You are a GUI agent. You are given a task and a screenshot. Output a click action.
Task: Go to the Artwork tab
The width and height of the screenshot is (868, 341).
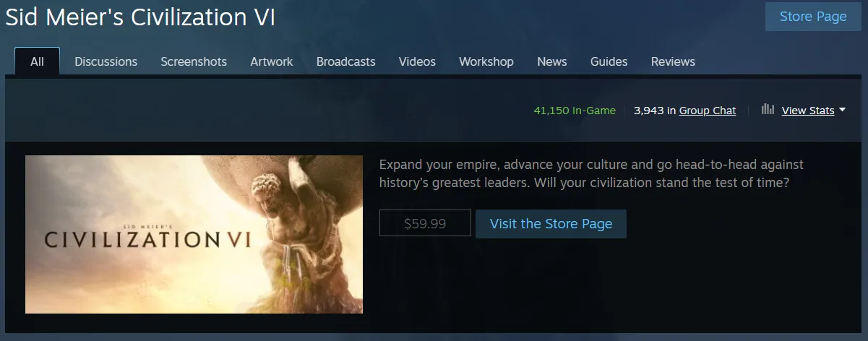pos(272,61)
